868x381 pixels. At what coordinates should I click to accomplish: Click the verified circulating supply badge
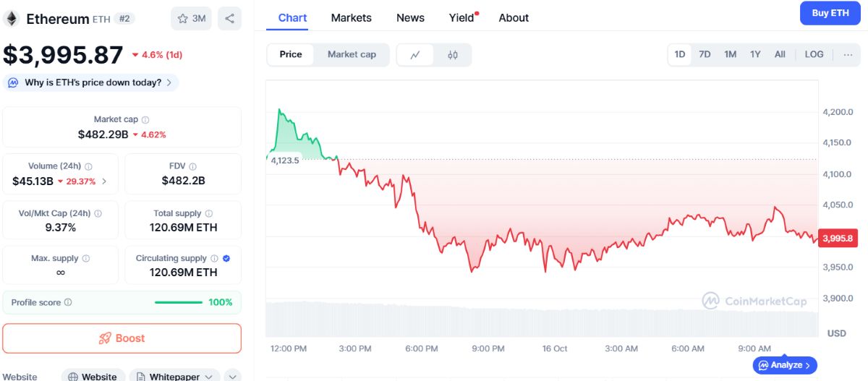(226, 258)
